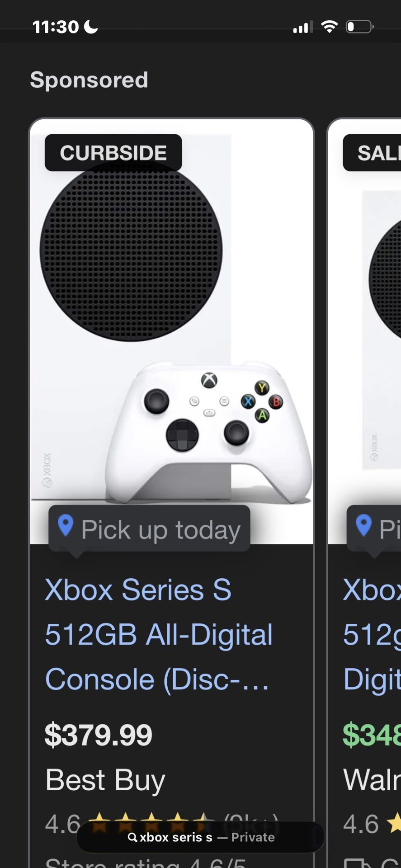This screenshot has height=868, width=401.
Task: Tap the $379.99 price
Action: (99, 735)
